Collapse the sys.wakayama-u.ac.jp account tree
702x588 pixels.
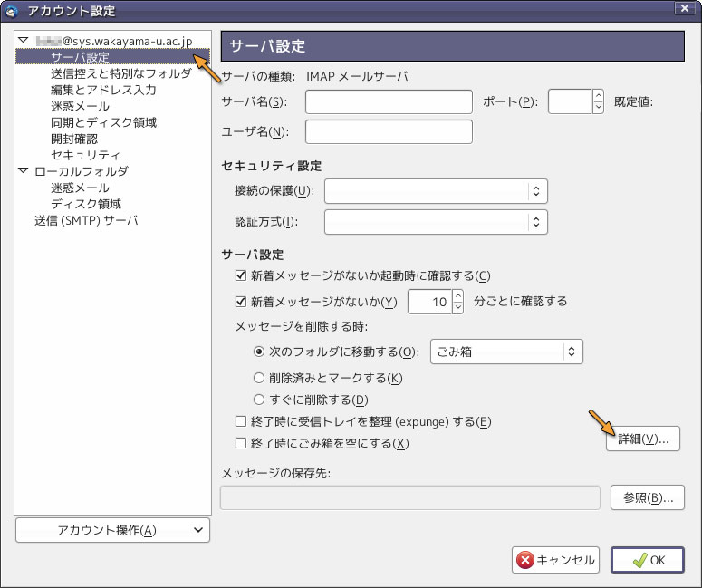point(23,41)
